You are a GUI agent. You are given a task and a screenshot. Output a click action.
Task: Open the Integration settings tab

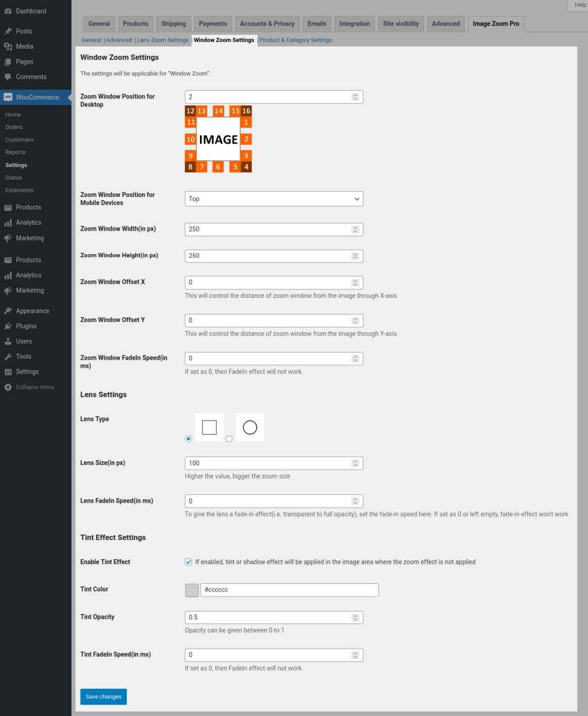coord(355,24)
